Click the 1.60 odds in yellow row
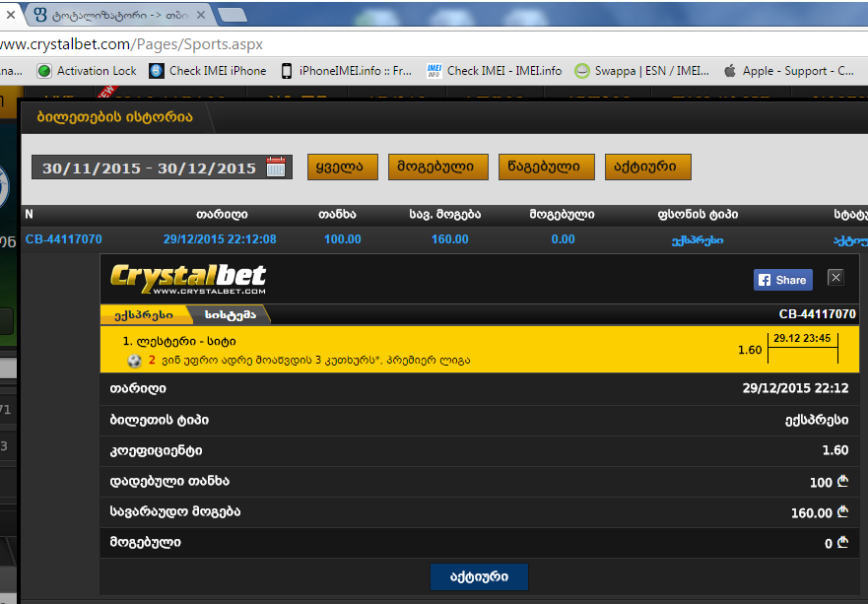868x604 pixels. point(750,350)
